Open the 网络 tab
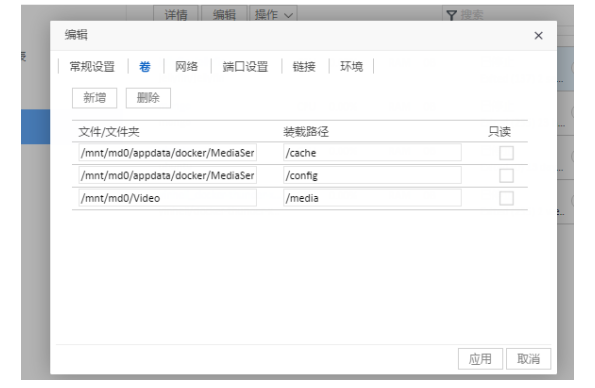The image size is (595, 388). [186, 66]
